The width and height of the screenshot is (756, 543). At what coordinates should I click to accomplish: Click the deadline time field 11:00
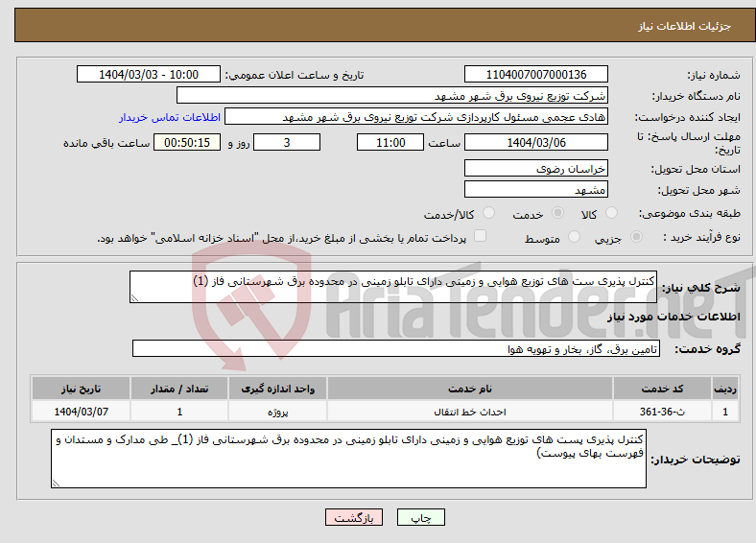(390, 142)
